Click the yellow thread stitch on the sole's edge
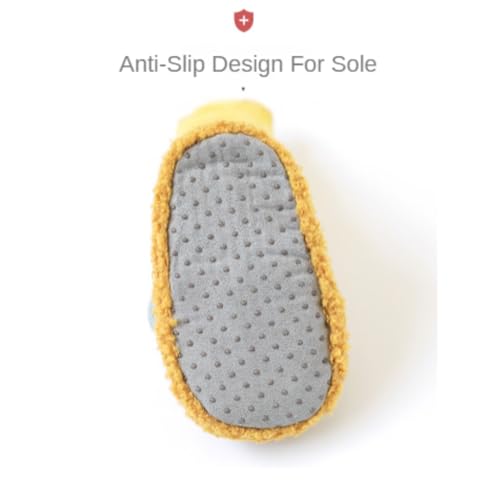 (176, 322)
